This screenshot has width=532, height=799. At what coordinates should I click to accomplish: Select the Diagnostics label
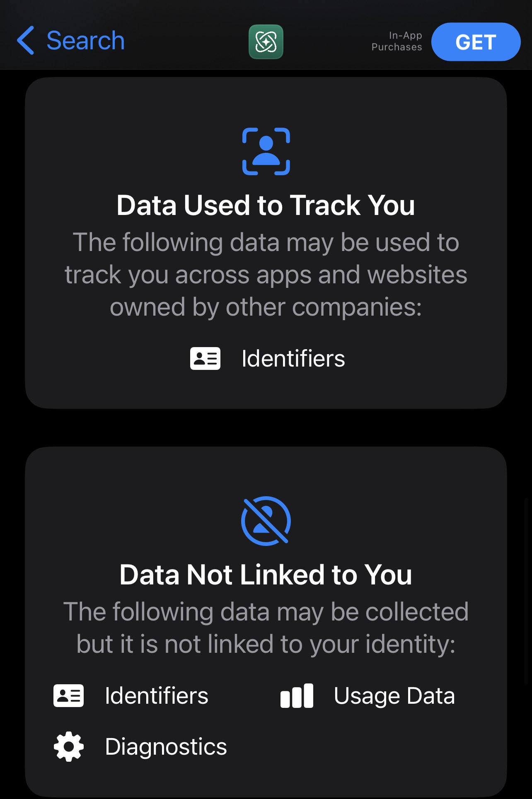point(166,747)
